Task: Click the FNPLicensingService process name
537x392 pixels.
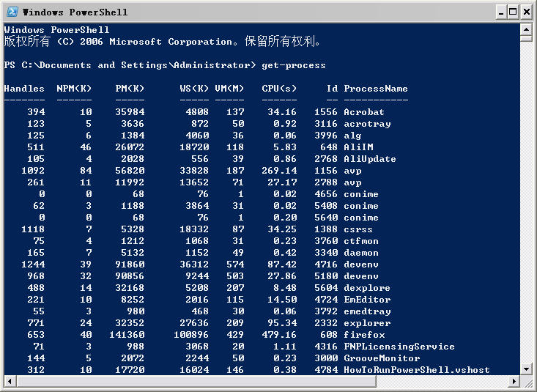Action: pos(399,347)
